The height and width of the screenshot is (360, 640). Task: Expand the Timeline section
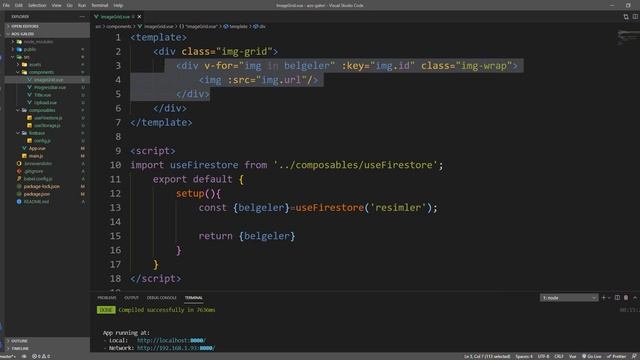tap(47, 349)
